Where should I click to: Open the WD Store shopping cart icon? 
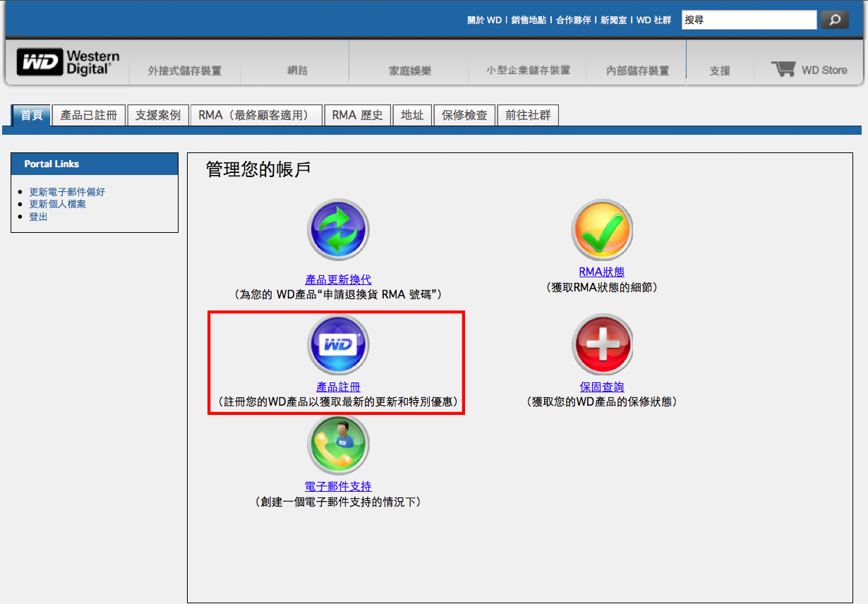click(783, 69)
